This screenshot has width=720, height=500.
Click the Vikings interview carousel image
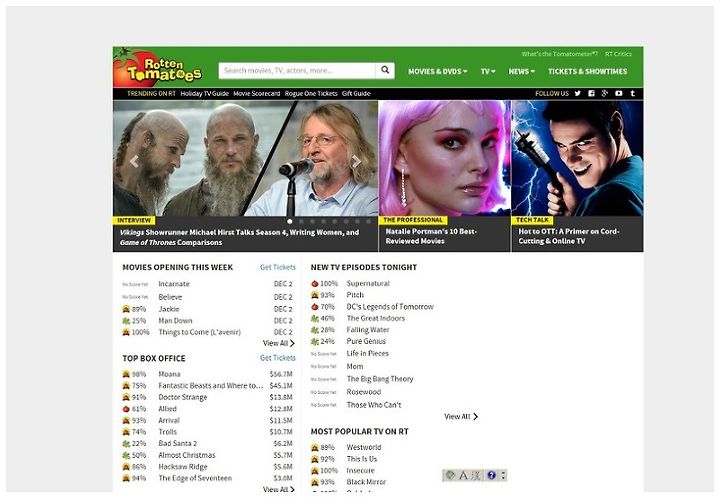tap(245, 158)
